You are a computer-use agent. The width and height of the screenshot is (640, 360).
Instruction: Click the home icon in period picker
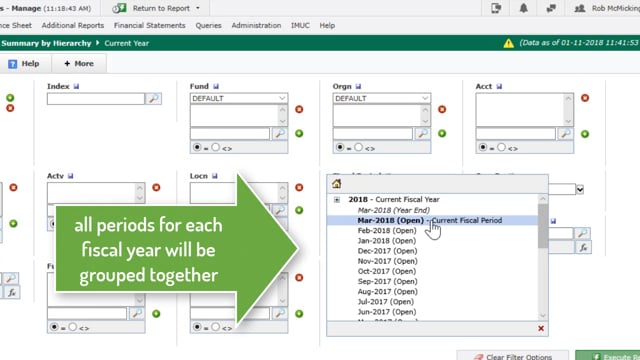pyautogui.click(x=336, y=184)
